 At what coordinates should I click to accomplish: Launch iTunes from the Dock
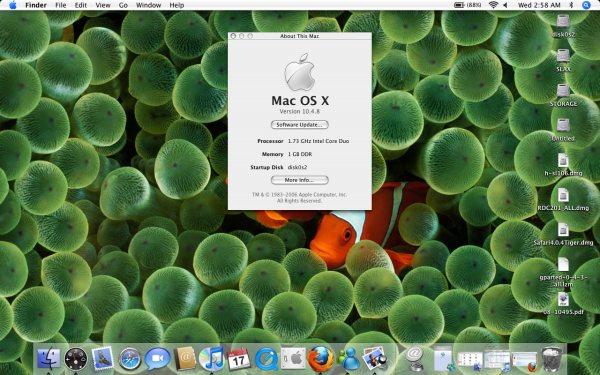click(212, 359)
